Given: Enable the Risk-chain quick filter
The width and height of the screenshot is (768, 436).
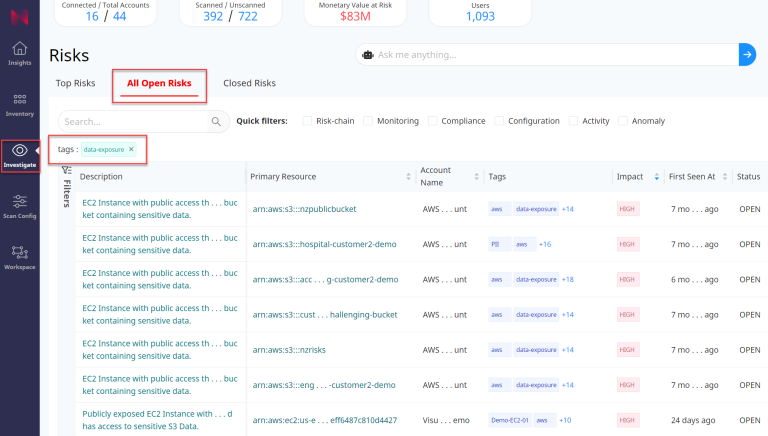Looking at the screenshot, I should click(x=308, y=121).
